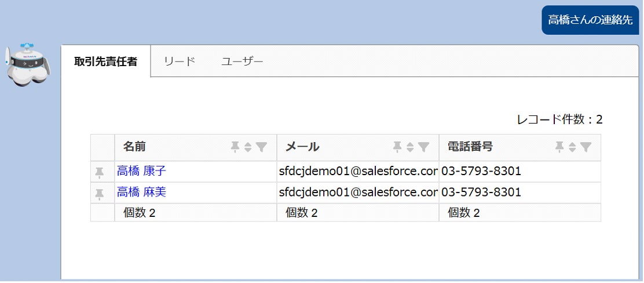Open the 高橋 康子 contact link
644x283 pixels.
[142, 172]
